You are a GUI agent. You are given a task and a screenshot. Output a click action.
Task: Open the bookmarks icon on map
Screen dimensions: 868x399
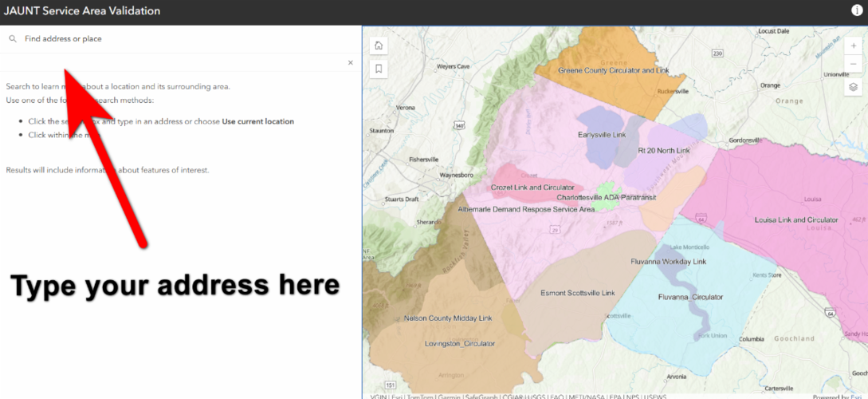click(379, 69)
